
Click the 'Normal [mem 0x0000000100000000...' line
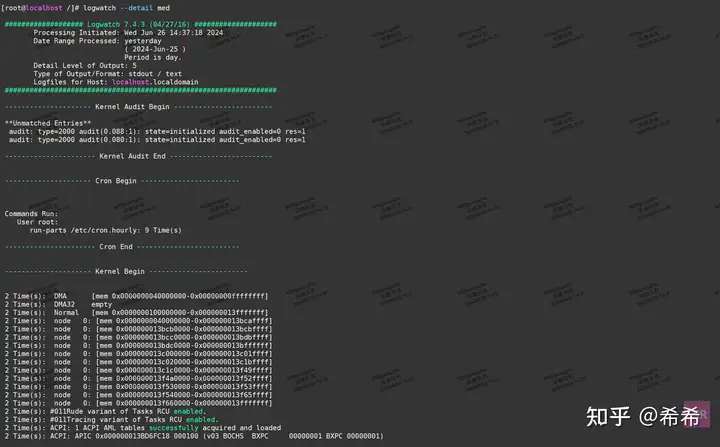pos(136,313)
